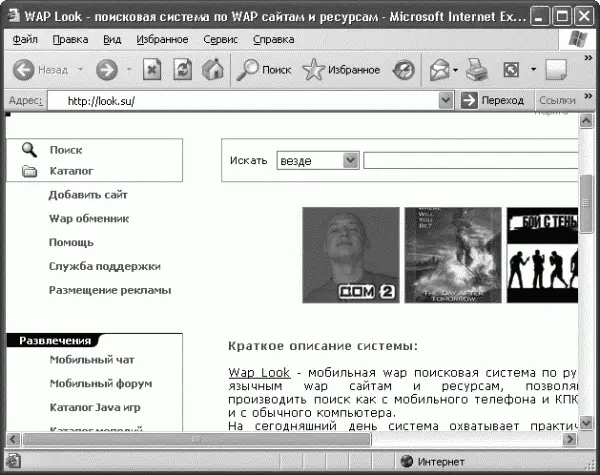Open the Вид menu
Image resolution: width=600 pixels, height=475 pixels.
(x=112, y=39)
